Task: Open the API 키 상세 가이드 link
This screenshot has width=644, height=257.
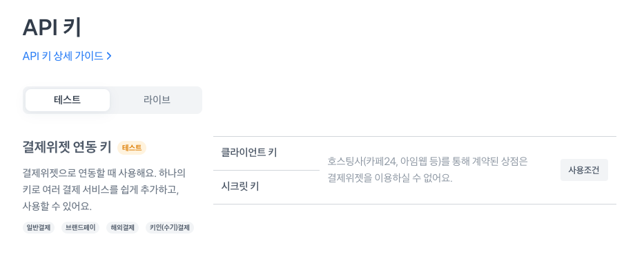Action: tap(67, 56)
